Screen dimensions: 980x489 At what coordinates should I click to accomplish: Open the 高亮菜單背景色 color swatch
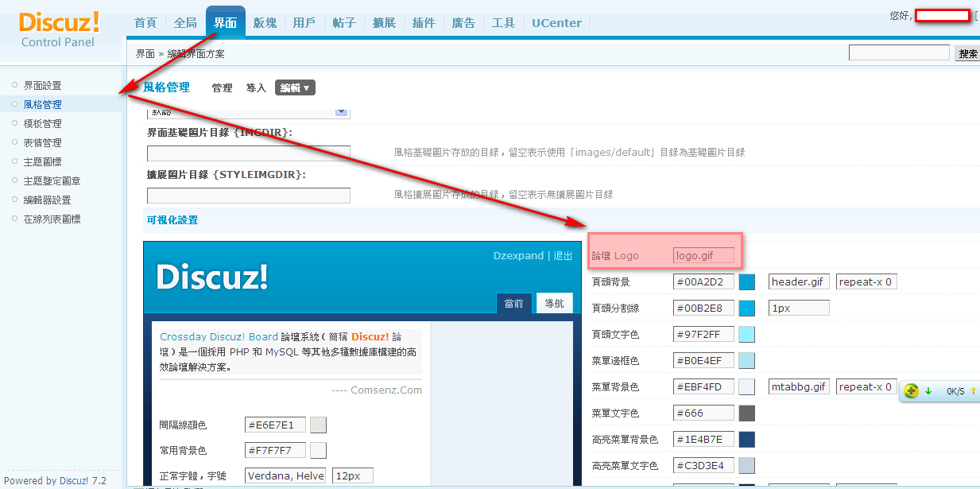click(746, 439)
